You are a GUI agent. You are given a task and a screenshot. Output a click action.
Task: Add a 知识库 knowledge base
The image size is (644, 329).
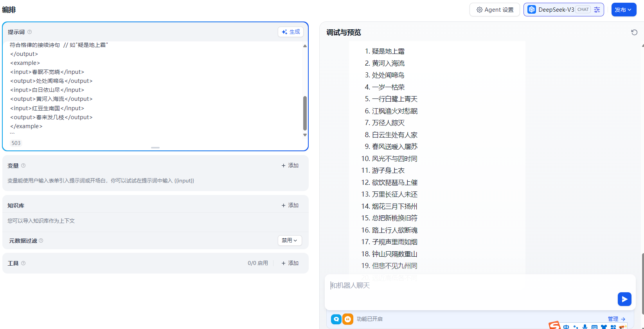(290, 206)
